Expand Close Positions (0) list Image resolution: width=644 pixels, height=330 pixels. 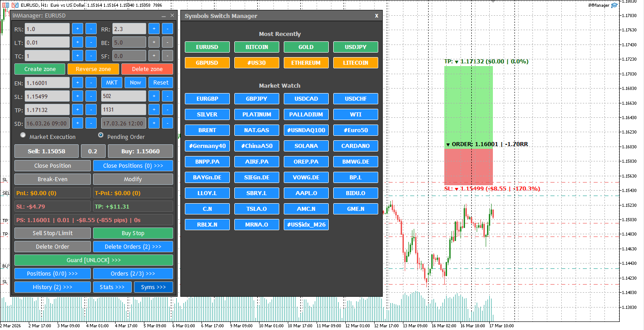pos(133,166)
